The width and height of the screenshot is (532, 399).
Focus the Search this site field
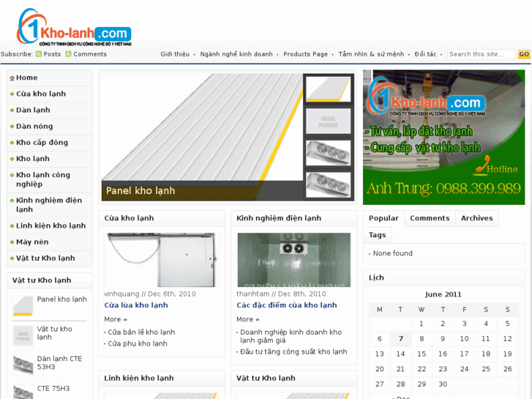pyautogui.click(x=481, y=54)
